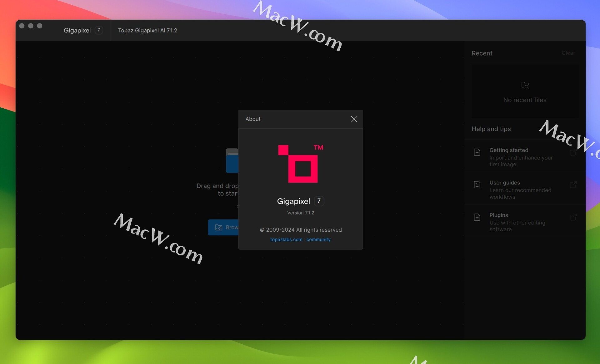Click the About dialog title
The image size is (600, 364).
tap(253, 119)
